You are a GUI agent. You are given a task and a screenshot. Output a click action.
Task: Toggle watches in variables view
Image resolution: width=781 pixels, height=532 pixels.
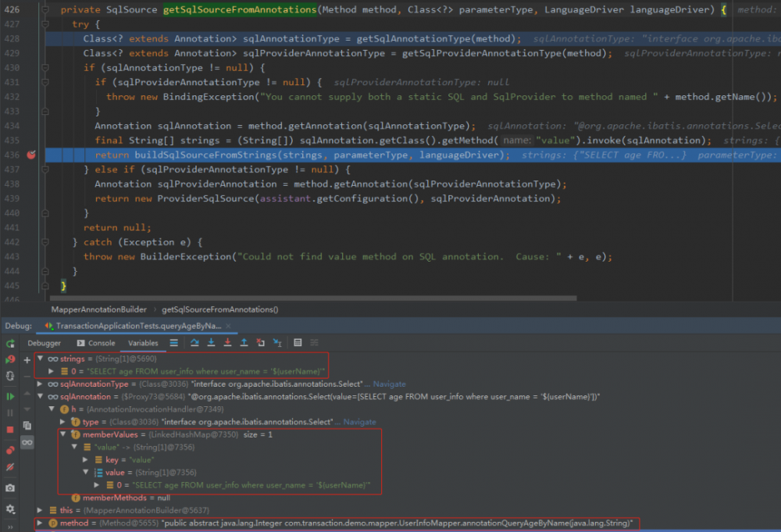[x=27, y=442]
